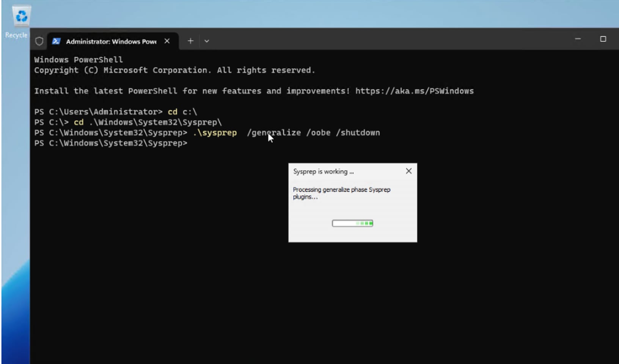The image size is (619, 364).
Task: Click the "Windows PowerShell" header line
Action: tap(79, 60)
